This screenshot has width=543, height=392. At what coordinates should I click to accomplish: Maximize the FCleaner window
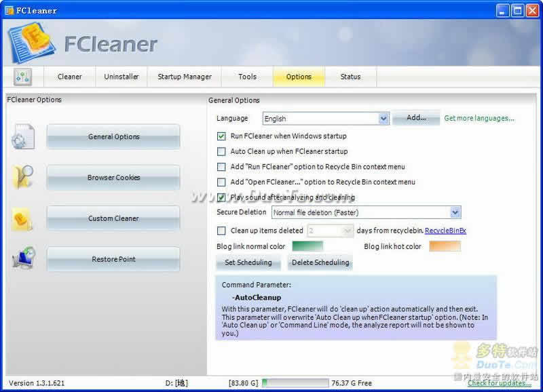click(517, 11)
